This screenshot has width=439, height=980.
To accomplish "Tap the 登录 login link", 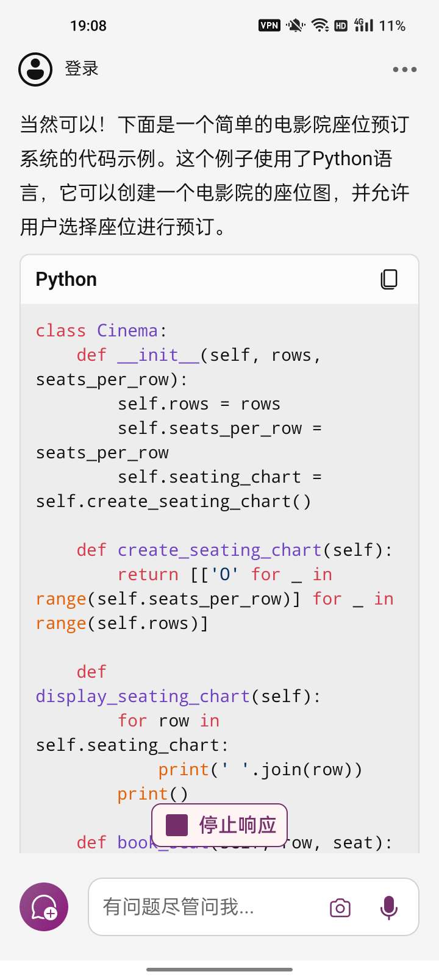I will pyautogui.click(x=82, y=69).
